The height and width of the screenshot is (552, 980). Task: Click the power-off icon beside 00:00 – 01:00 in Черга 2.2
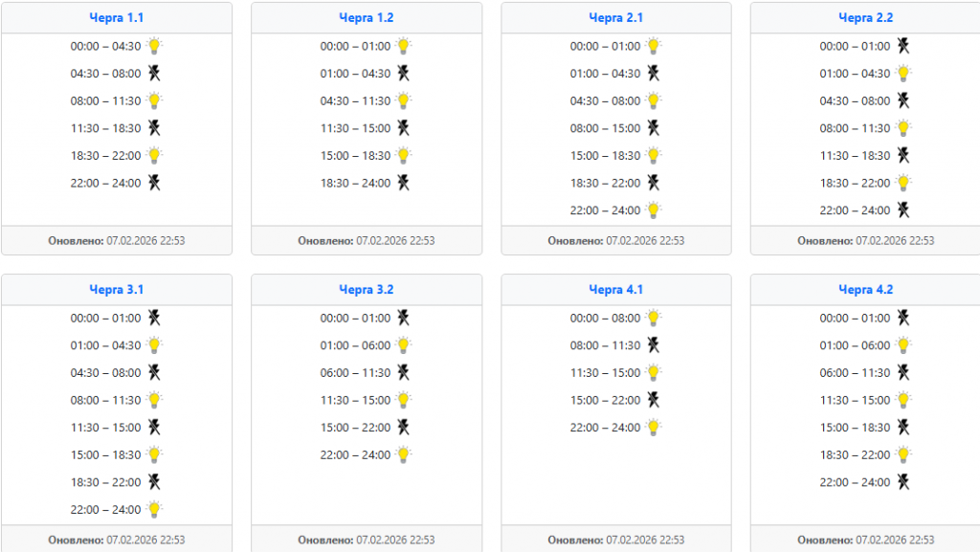[903, 46]
